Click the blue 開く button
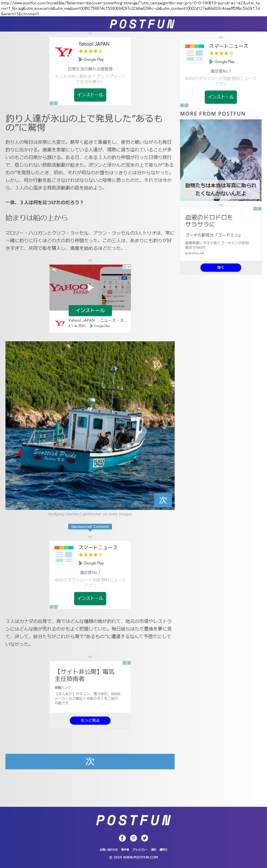Screen dimensions: 267x868 click(x=221, y=267)
